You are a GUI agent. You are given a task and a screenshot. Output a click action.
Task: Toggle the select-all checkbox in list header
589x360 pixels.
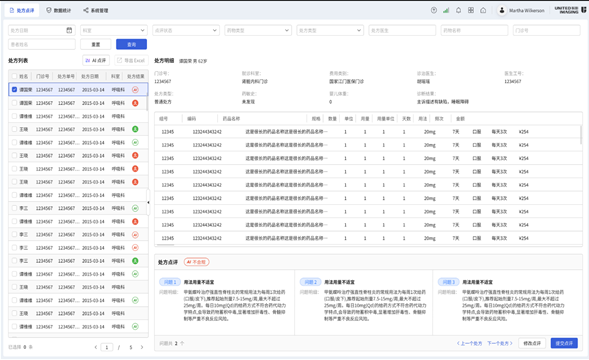(x=14, y=76)
